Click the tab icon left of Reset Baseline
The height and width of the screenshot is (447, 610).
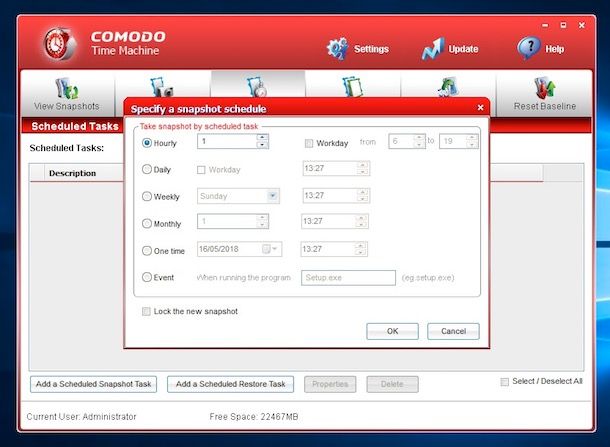point(448,87)
